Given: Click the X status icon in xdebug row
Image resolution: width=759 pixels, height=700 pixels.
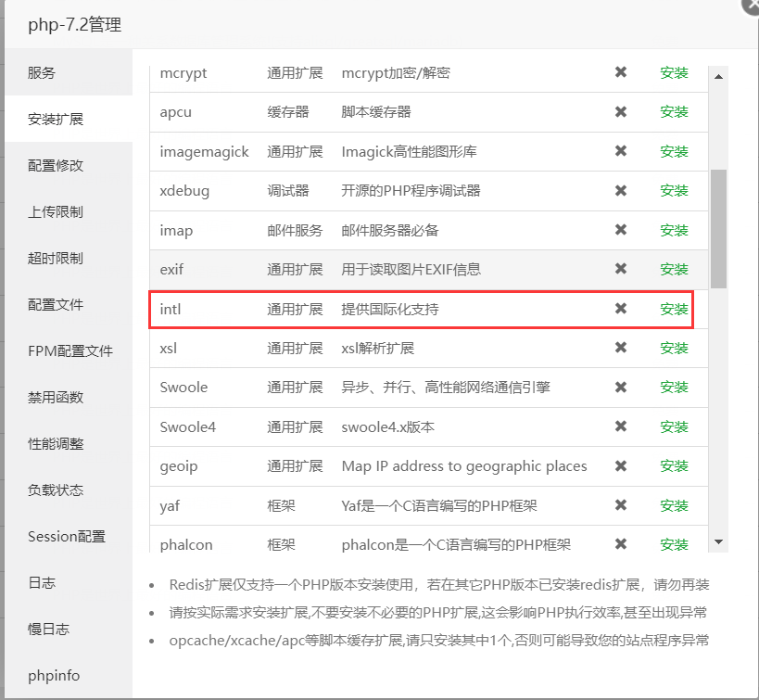Looking at the screenshot, I should click(621, 190).
